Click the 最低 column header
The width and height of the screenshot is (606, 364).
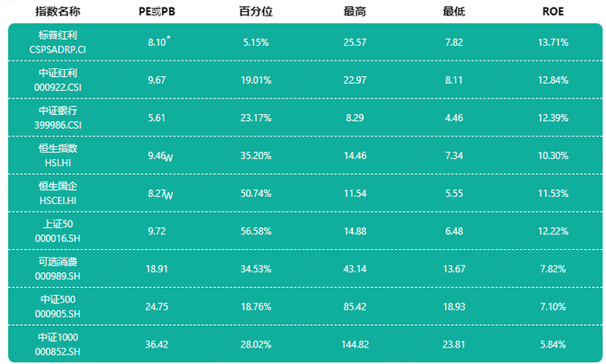point(454,12)
